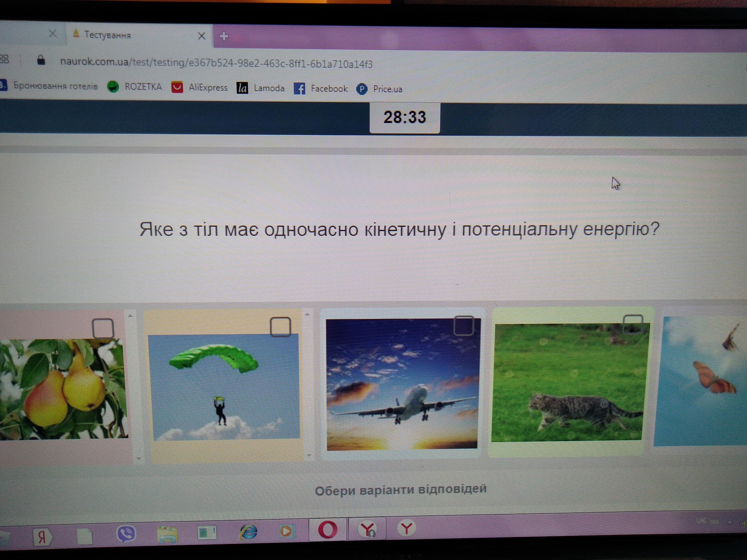
Task: Click the speed dial grid icon
Action: [4, 59]
